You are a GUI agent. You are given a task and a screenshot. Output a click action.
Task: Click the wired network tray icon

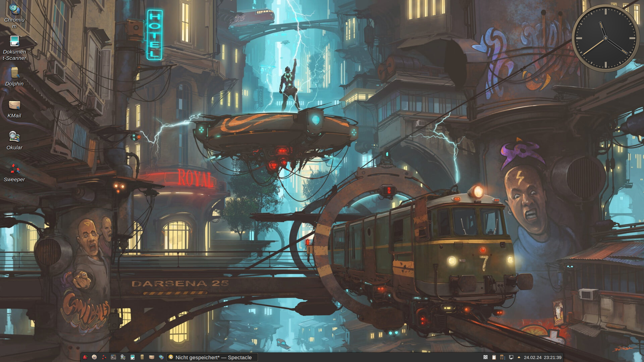(x=511, y=357)
